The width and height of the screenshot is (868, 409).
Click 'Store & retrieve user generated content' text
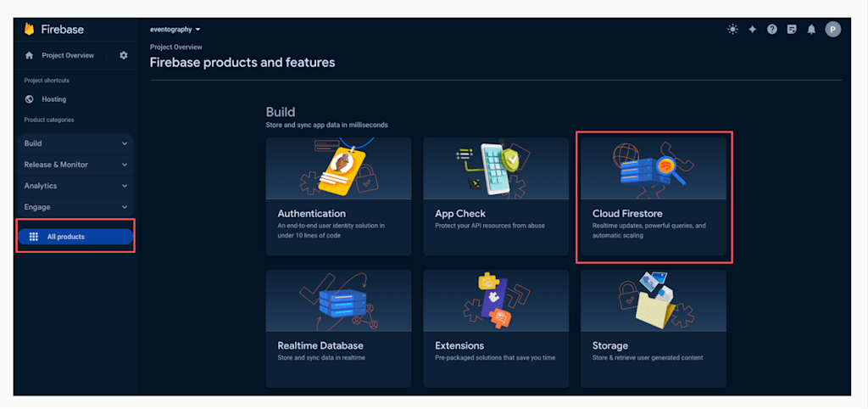point(648,358)
